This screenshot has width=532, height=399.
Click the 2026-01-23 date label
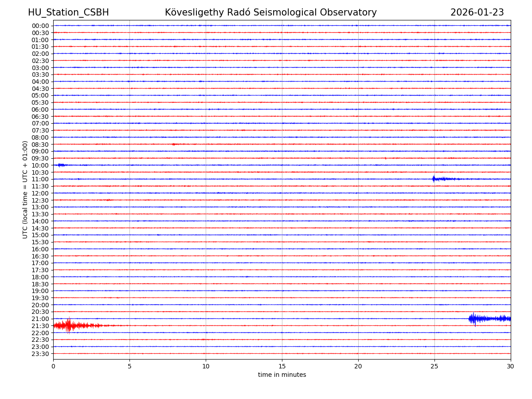477,13
